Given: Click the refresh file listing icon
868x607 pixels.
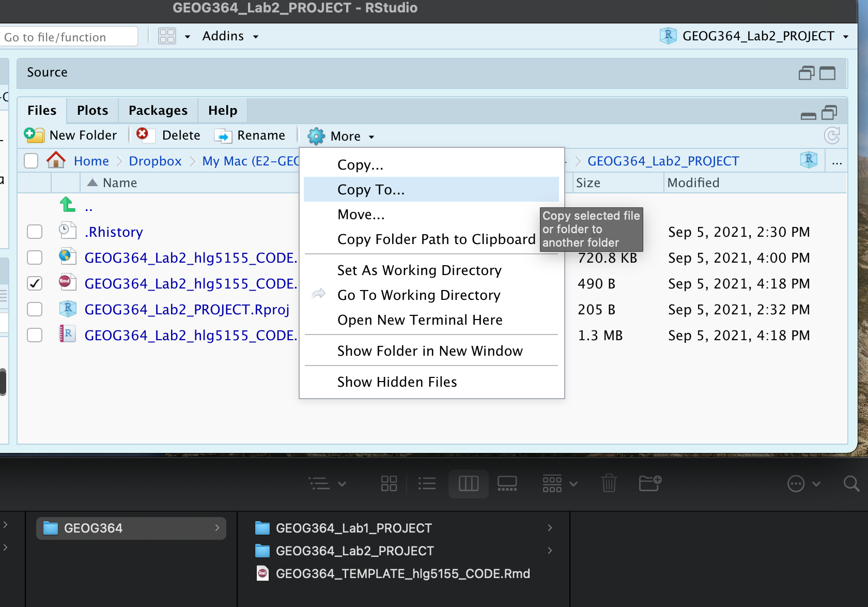Looking at the screenshot, I should coord(831,136).
